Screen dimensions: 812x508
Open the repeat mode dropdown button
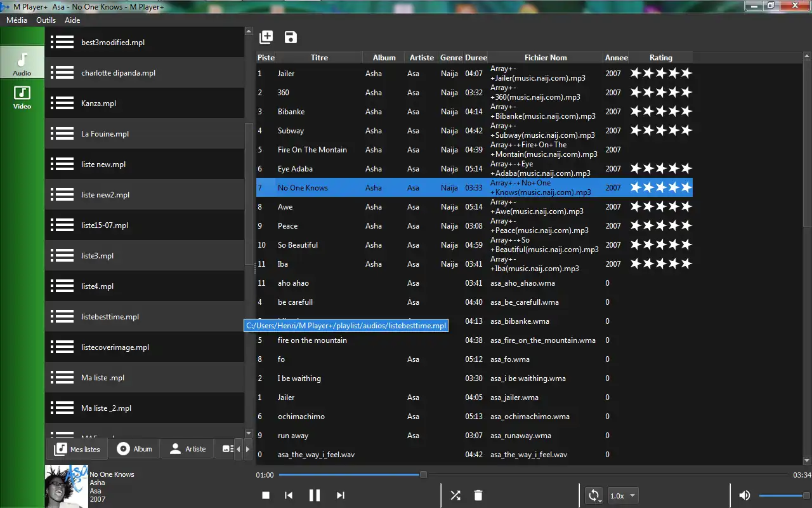coord(594,495)
